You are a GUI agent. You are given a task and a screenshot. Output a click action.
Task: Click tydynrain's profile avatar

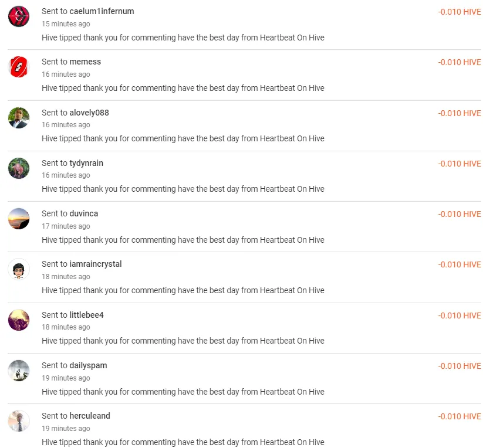coord(19,168)
